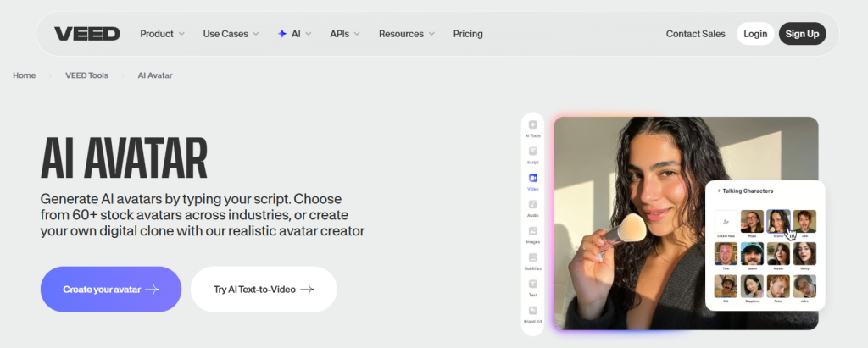
Task: Open the Use Cases menu
Action: [x=225, y=34]
